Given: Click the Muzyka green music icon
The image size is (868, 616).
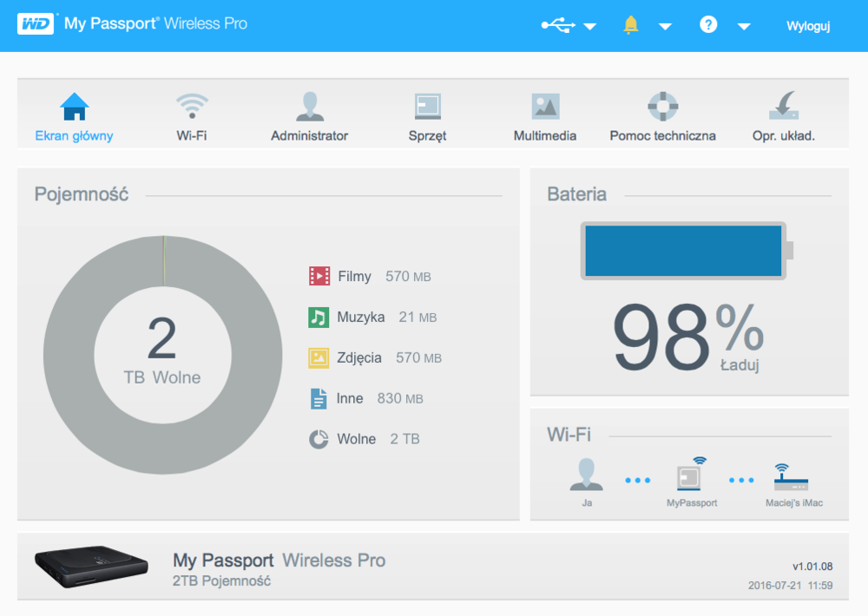Looking at the screenshot, I should coord(319,318).
